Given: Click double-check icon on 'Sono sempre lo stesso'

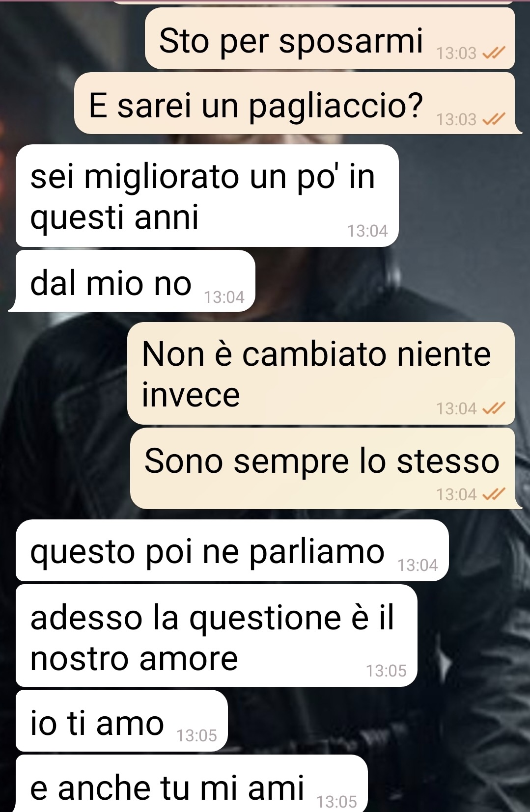Looking at the screenshot, I should 494,494.
